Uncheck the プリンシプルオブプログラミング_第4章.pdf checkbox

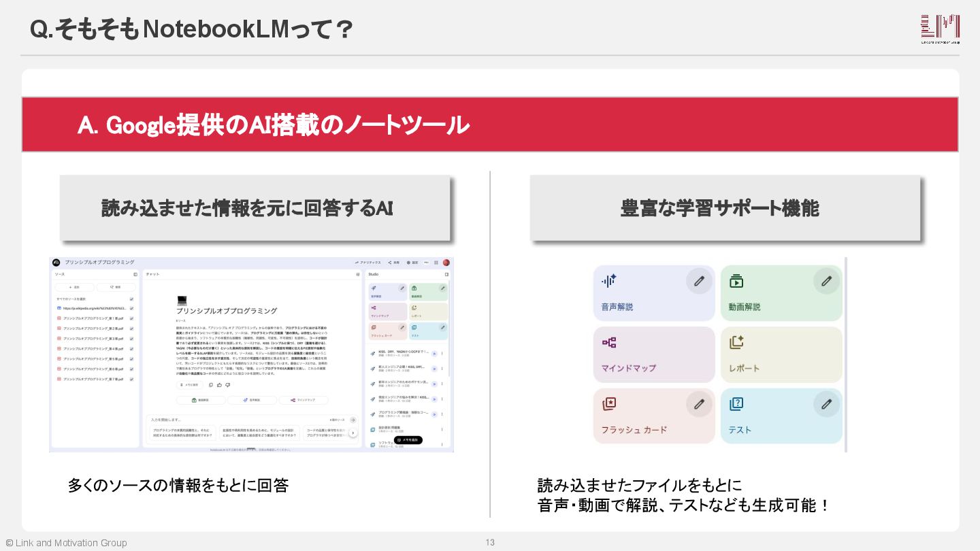tap(131, 349)
